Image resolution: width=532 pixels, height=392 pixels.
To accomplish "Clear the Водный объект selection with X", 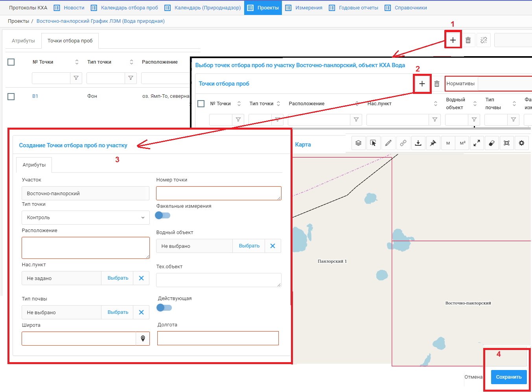I will pos(272,246).
